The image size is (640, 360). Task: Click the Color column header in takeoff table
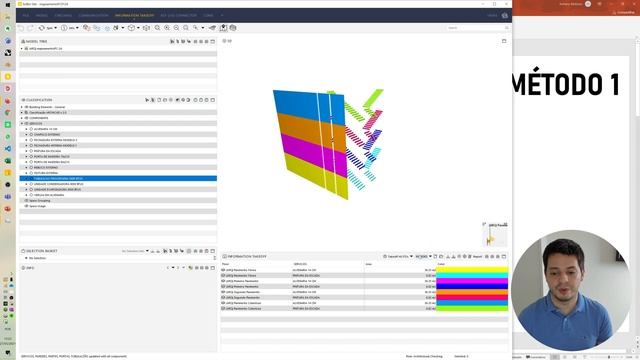click(x=441, y=264)
